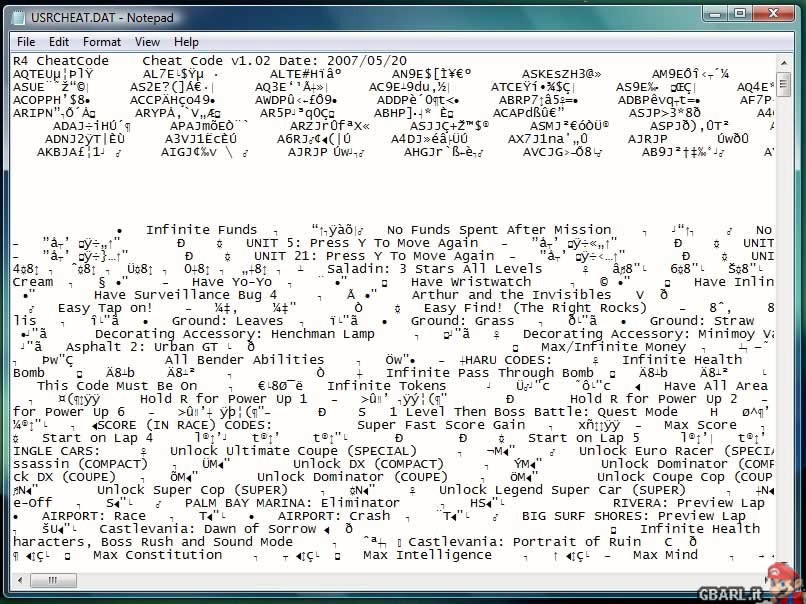Click "PALM BAY MARINA: Eliminator" text
Screen dimensions: 806x604
(x=292, y=503)
